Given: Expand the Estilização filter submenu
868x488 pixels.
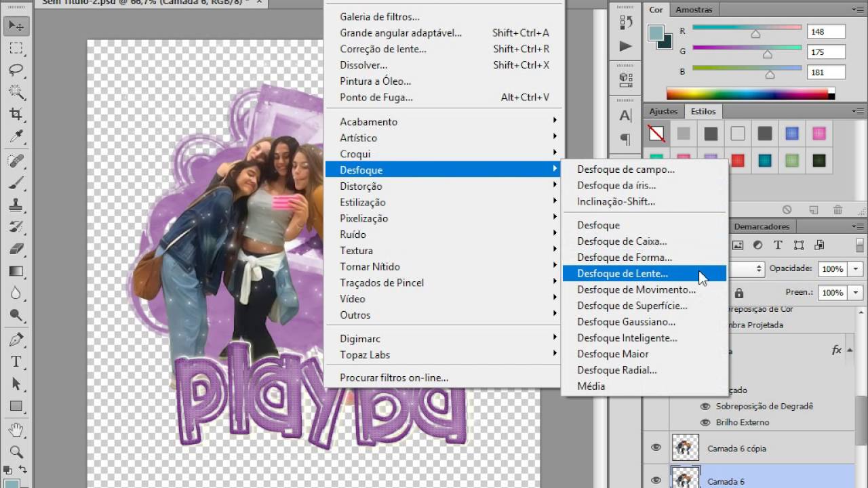Looking at the screenshot, I should click(x=444, y=203).
